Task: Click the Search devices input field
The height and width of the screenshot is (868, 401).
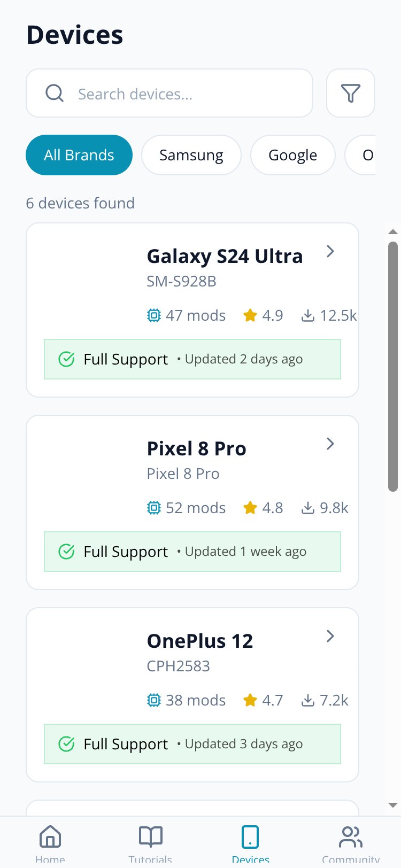Action: [x=169, y=93]
